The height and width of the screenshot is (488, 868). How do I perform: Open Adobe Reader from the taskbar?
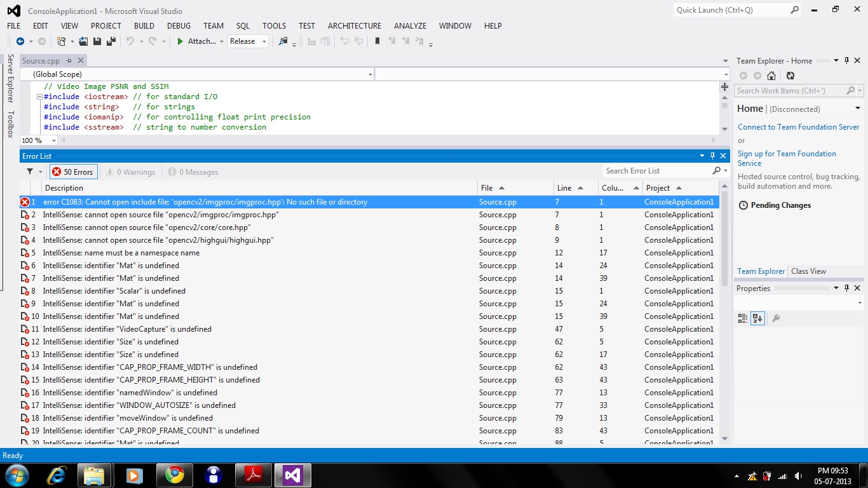(x=253, y=475)
